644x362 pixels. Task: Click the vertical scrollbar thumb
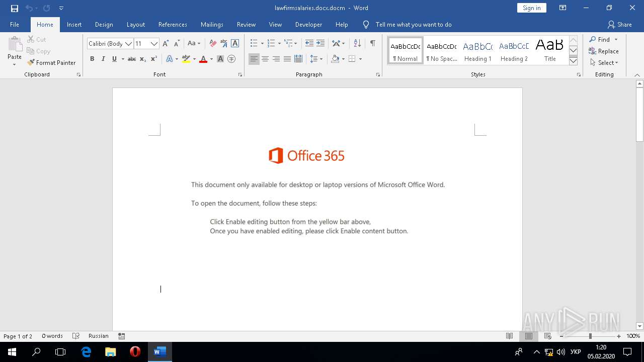click(639, 115)
